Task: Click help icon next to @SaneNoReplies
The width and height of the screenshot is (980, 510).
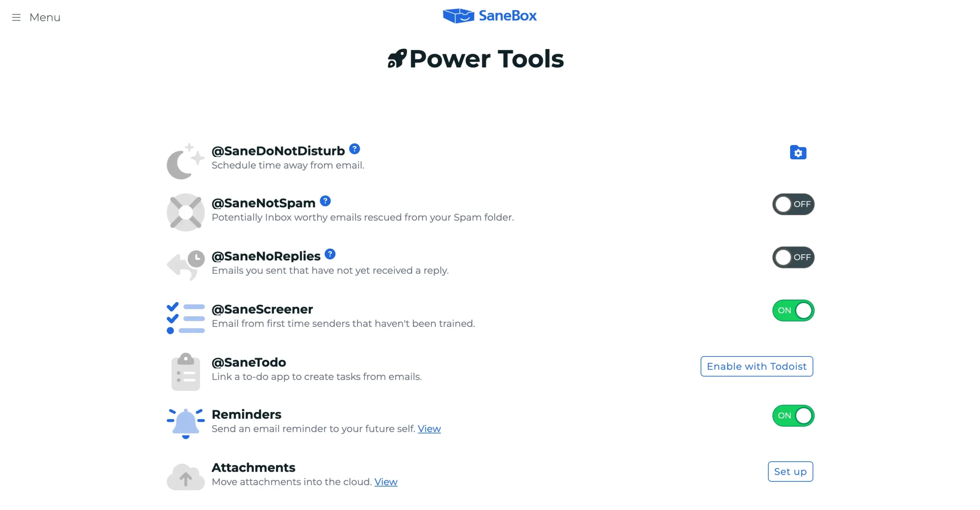Action: click(330, 254)
